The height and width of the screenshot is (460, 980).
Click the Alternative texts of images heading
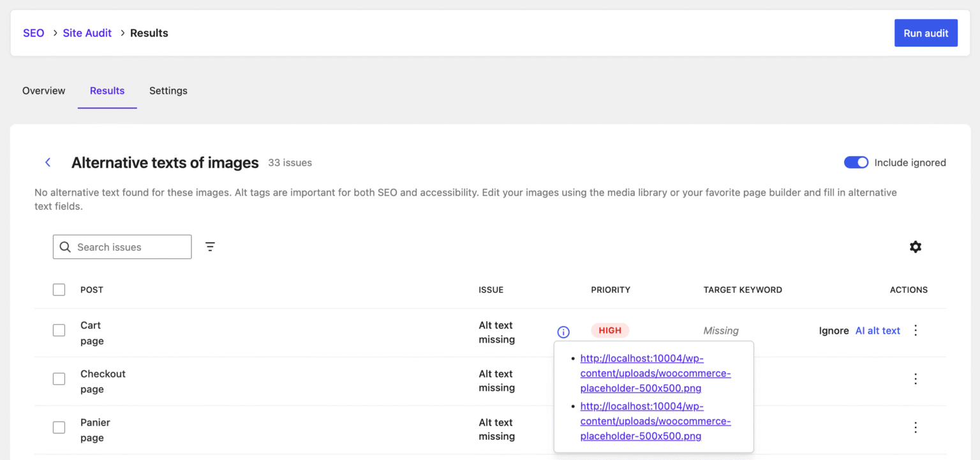pos(165,163)
